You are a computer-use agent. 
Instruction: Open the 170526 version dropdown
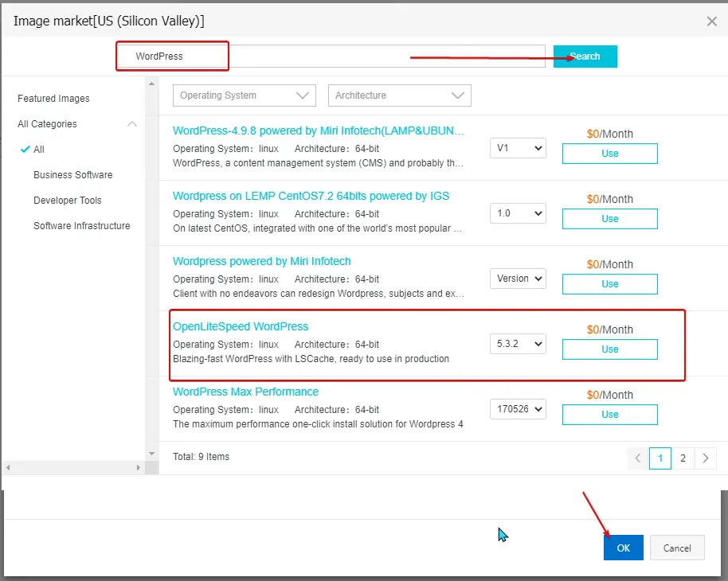[x=518, y=409]
